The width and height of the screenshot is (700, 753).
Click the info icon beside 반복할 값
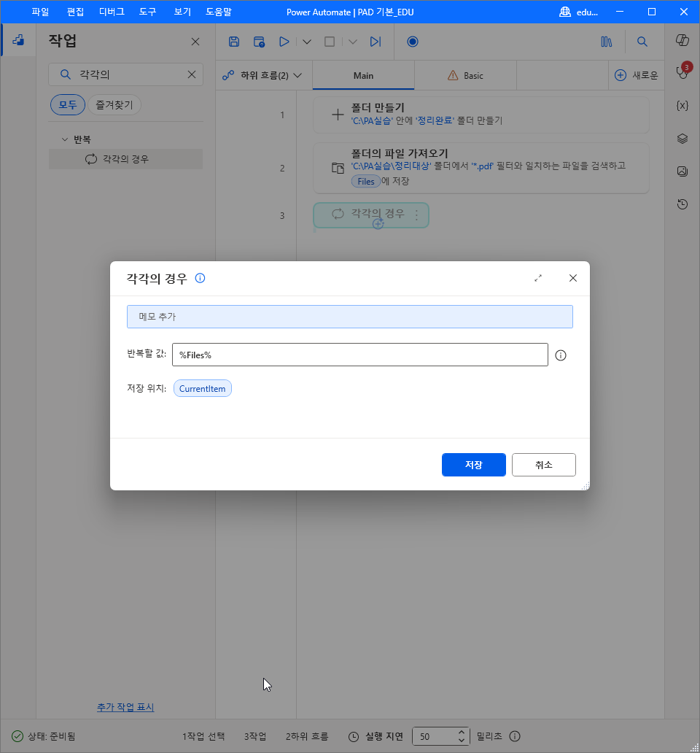click(561, 355)
